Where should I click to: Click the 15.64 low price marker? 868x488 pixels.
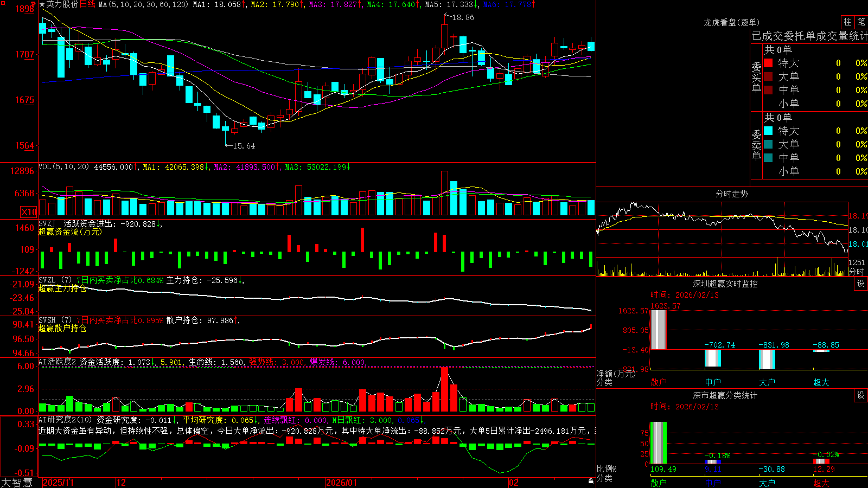point(244,146)
